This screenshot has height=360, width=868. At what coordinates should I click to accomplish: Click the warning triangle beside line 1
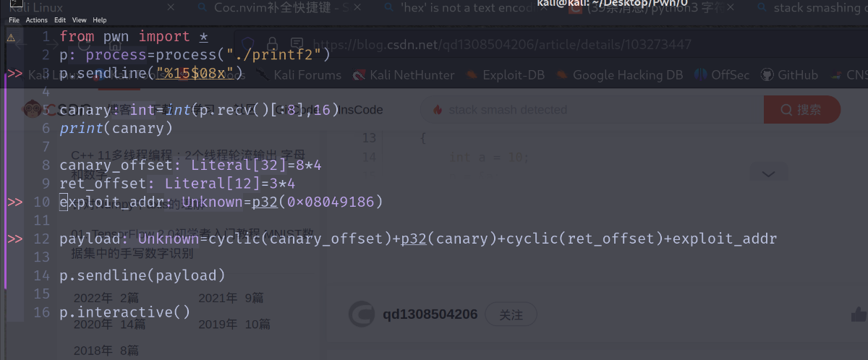tap(11, 37)
